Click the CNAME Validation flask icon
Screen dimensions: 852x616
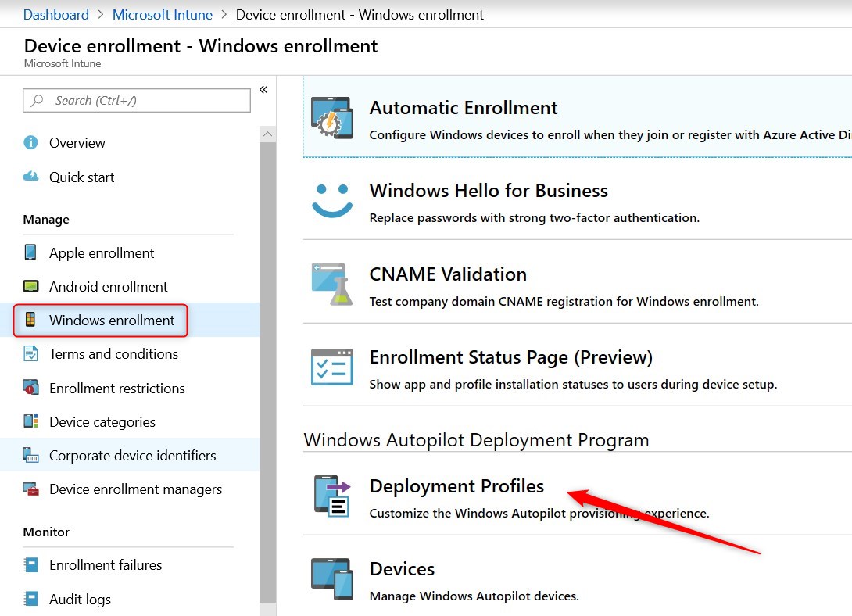pos(332,284)
